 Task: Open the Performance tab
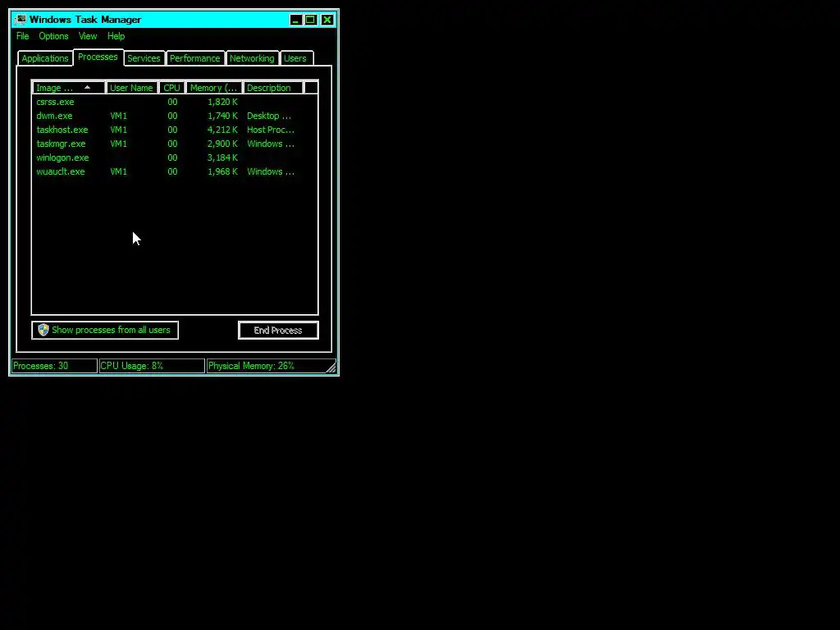click(x=195, y=58)
